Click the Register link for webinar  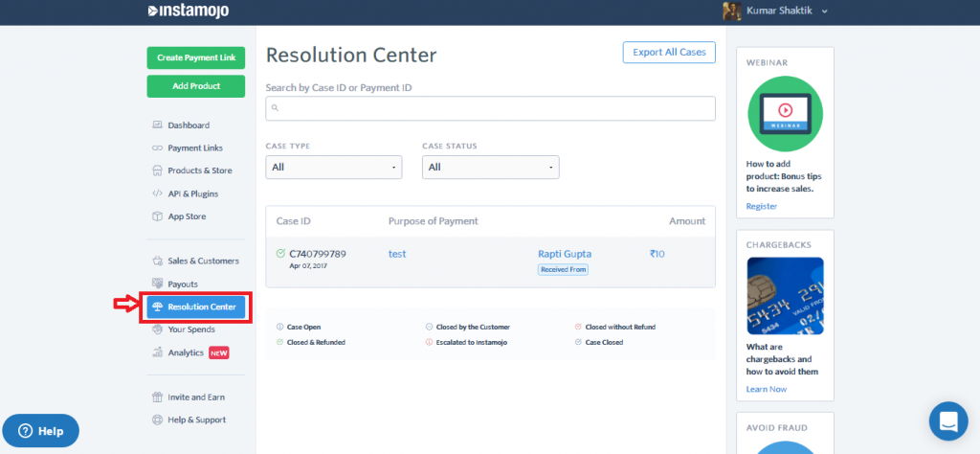point(761,206)
